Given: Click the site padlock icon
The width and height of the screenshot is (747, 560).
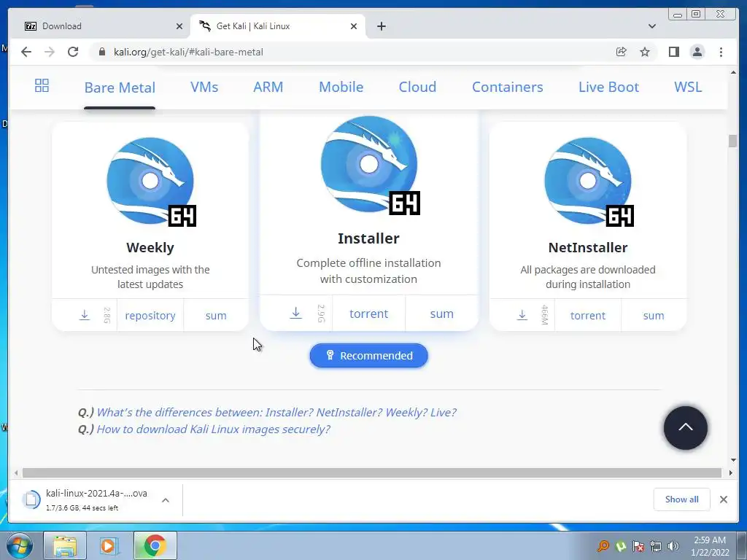Looking at the screenshot, I should (x=101, y=52).
